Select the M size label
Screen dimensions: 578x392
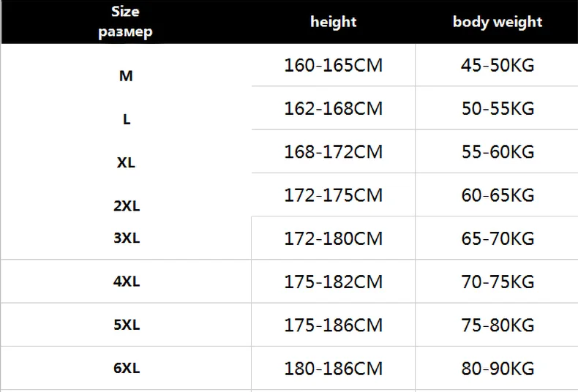coord(126,75)
